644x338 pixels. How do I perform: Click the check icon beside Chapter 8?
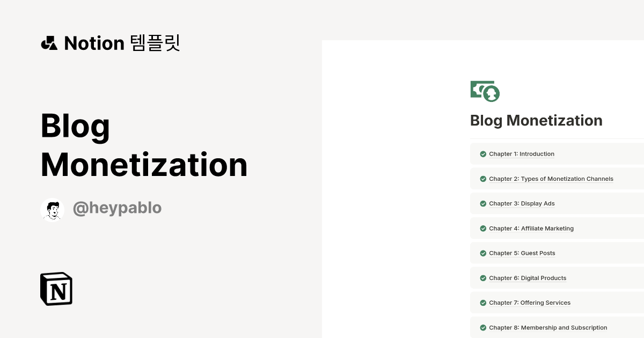coord(483,328)
